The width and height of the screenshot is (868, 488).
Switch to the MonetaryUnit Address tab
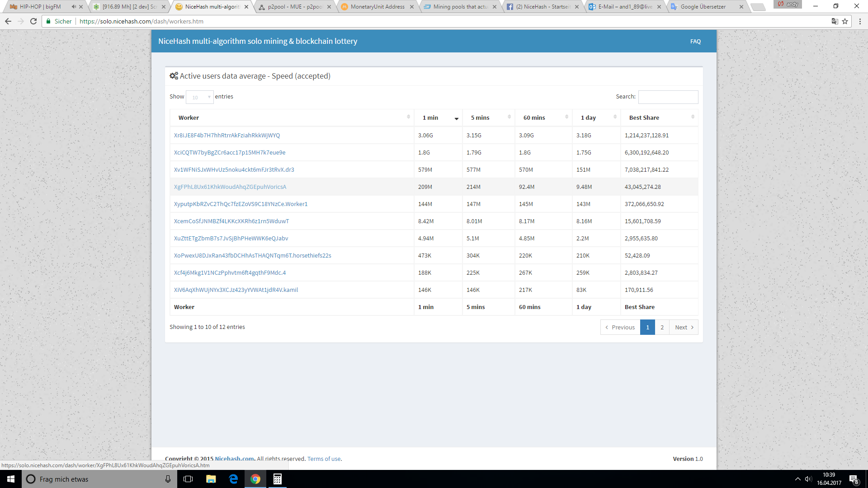[x=377, y=7]
